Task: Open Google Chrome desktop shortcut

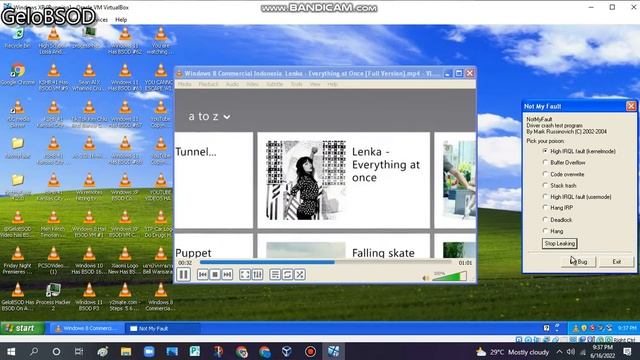Action: 18,74
